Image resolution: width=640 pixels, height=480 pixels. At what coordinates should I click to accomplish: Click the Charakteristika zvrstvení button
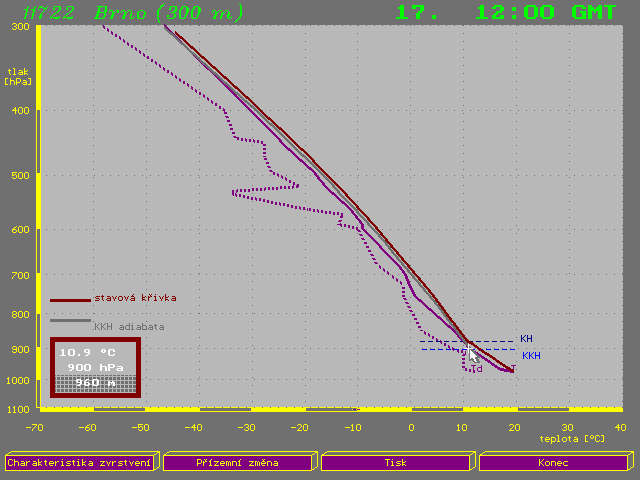pos(80,463)
